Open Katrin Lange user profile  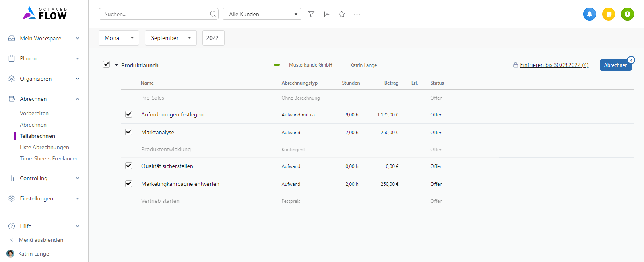pos(34,254)
